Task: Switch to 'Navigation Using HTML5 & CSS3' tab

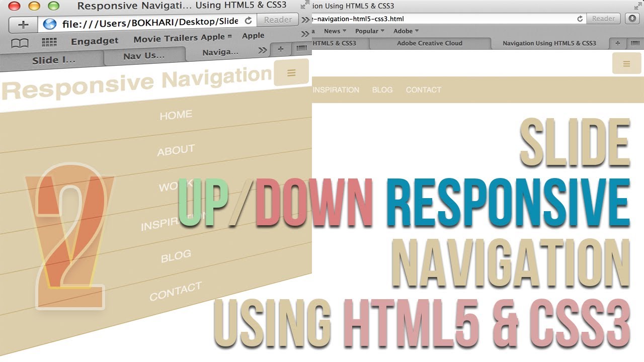Action: pos(549,43)
